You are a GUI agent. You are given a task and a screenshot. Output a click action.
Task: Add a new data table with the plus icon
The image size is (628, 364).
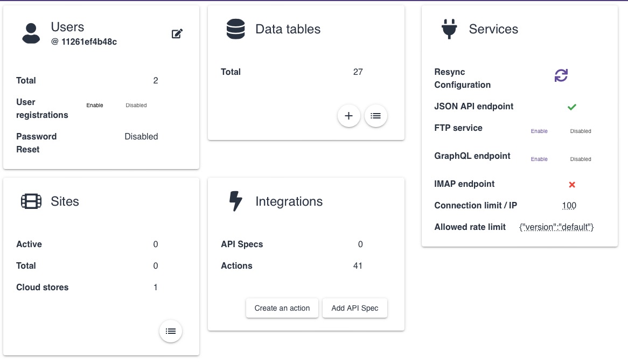pyautogui.click(x=349, y=115)
